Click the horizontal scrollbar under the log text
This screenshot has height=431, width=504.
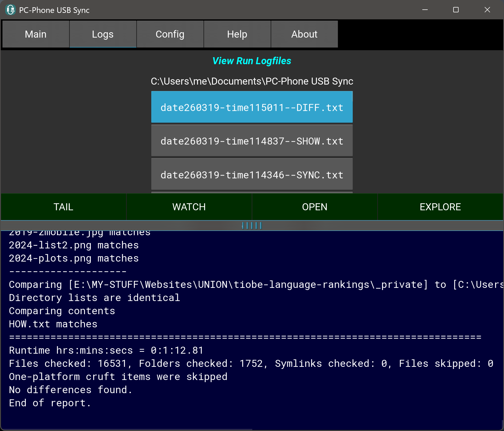[x=126, y=429]
